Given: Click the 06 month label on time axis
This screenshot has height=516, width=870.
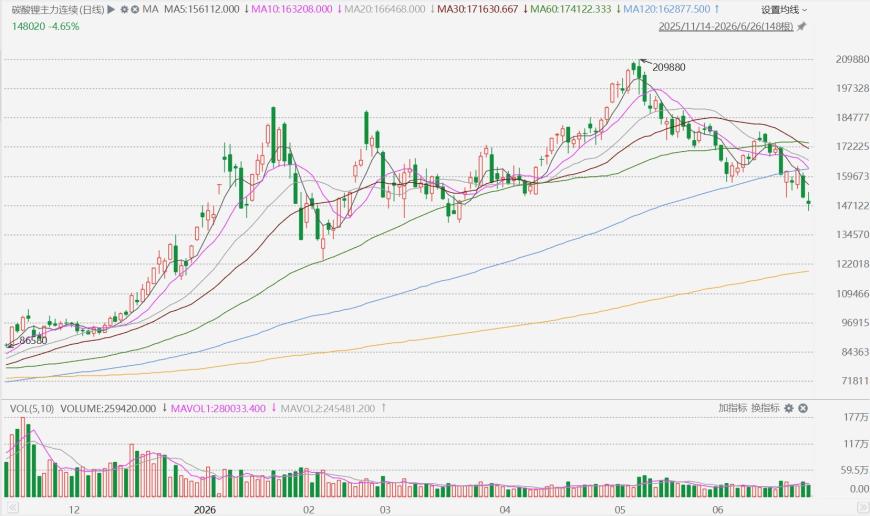Looking at the screenshot, I should [718, 510].
